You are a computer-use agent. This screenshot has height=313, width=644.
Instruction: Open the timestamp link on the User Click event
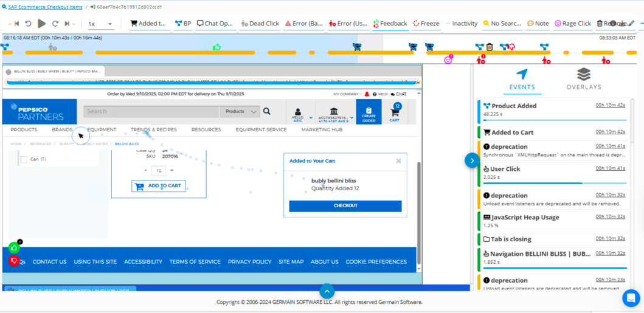[x=611, y=168]
